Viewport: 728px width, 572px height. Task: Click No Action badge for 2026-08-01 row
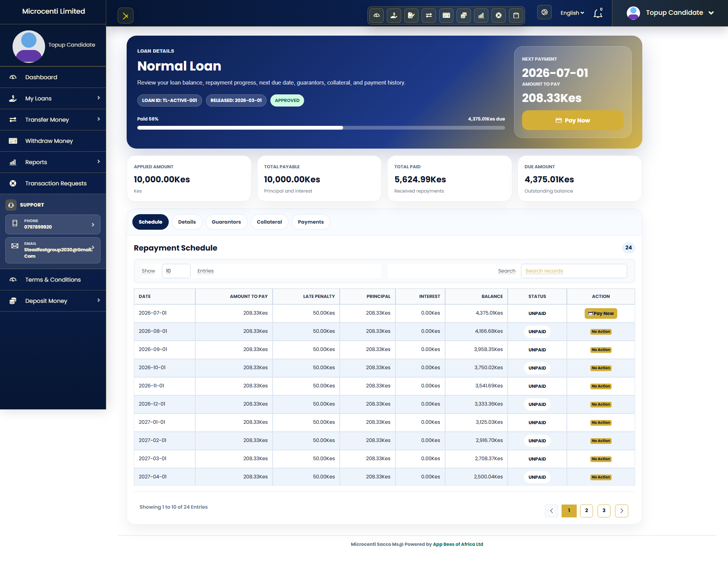pos(601,332)
